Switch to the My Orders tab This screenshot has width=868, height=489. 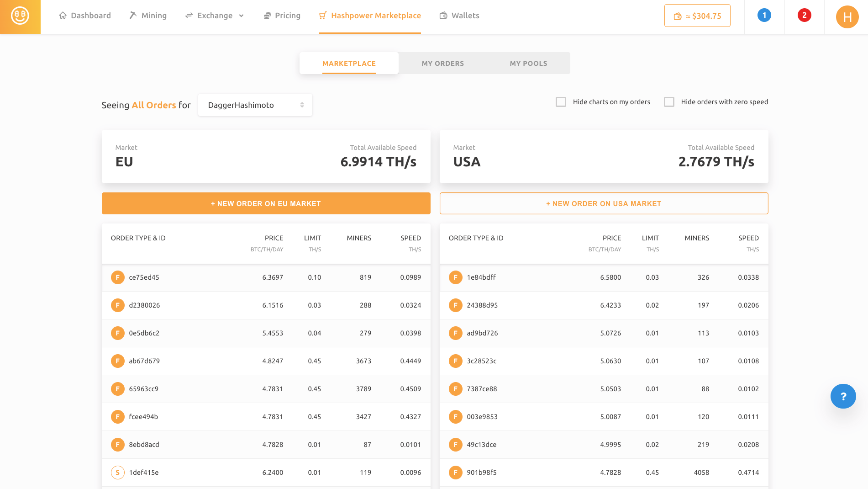pyautogui.click(x=443, y=63)
